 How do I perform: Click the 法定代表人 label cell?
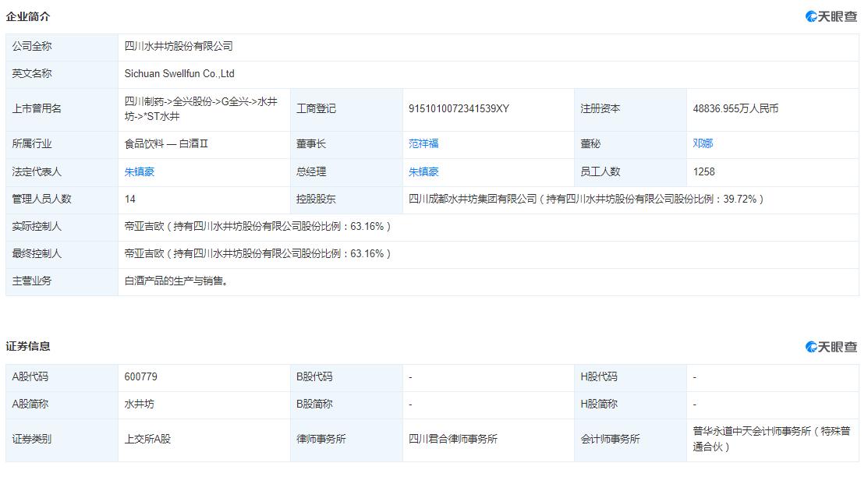(x=62, y=172)
